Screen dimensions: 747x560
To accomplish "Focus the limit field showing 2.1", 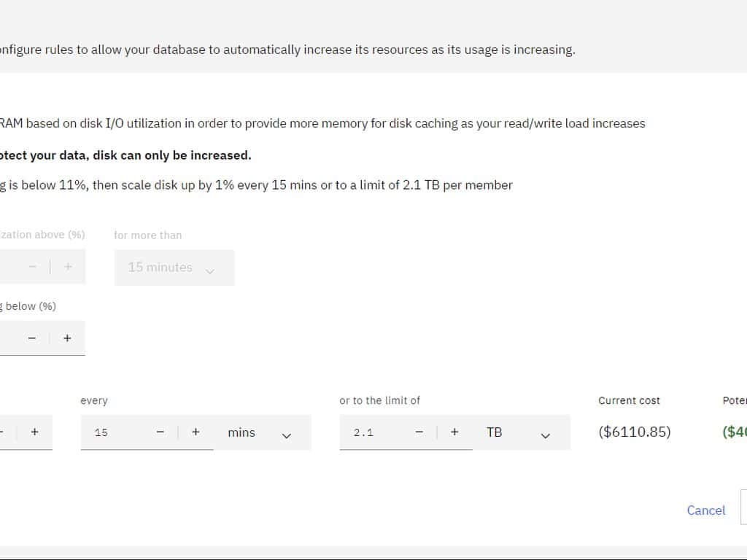I will tap(376, 432).
